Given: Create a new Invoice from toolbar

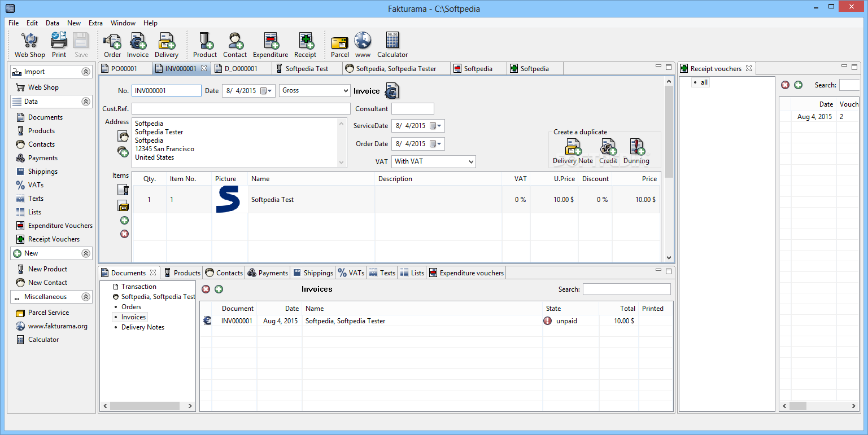Looking at the screenshot, I should point(138,45).
